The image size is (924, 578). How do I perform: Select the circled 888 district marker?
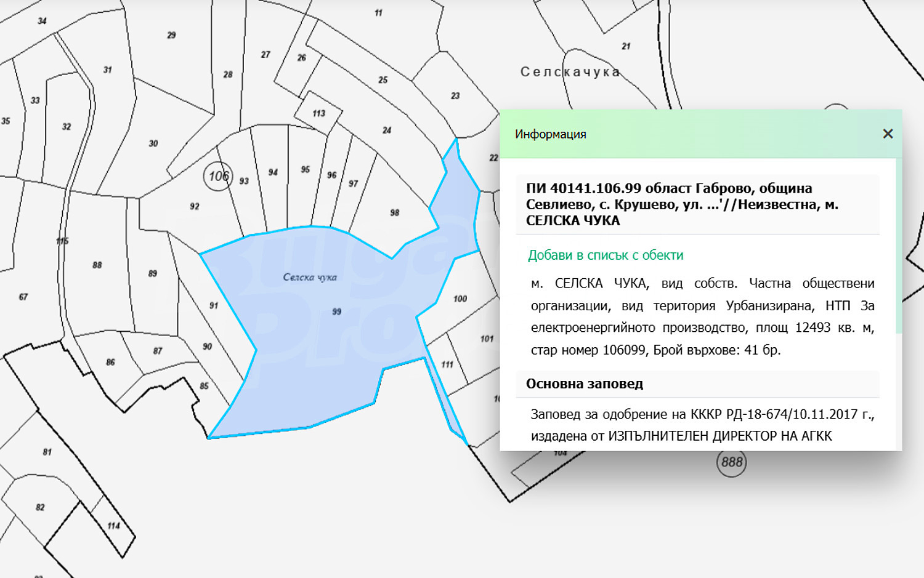point(731,462)
